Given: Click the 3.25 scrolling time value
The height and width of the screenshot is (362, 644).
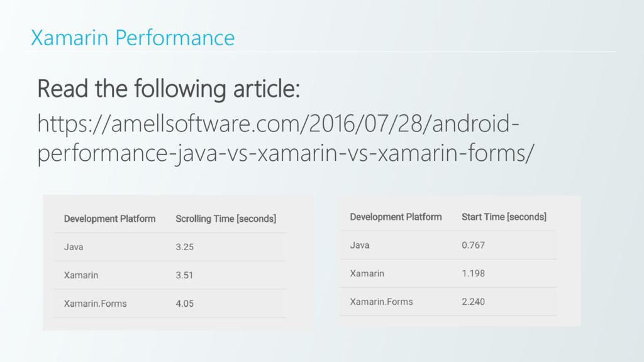Looking at the screenshot, I should 184,247.
